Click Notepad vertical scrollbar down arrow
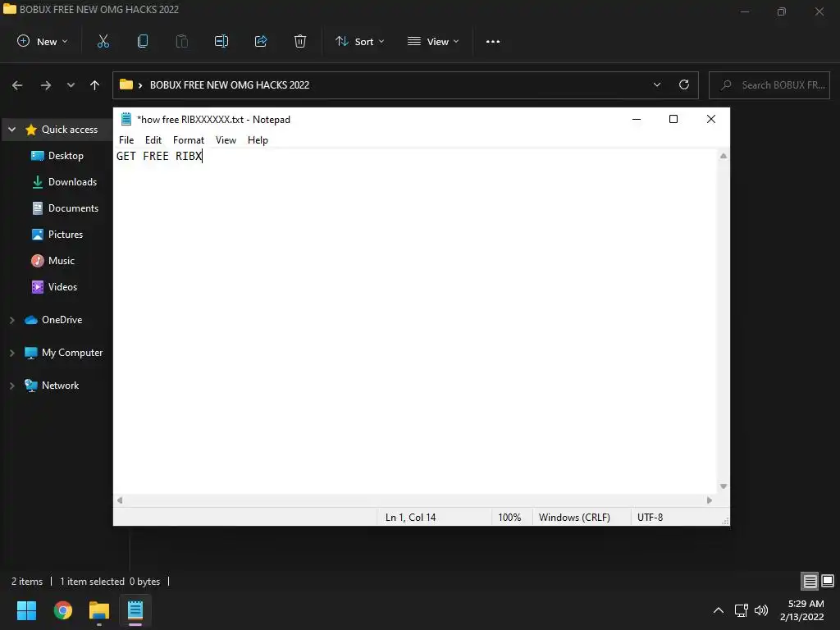This screenshot has height=630, width=840. (x=724, y=486)
